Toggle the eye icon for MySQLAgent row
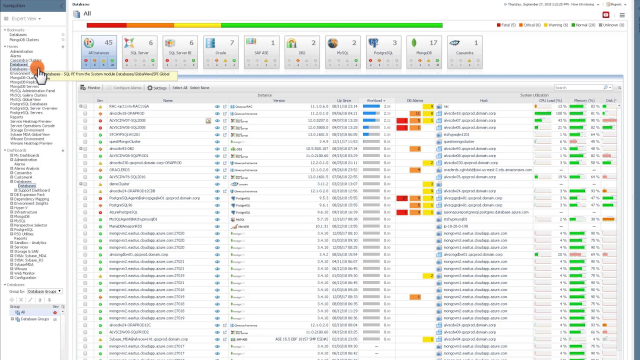Screen dimensions: 640x360 click(217, 220)
